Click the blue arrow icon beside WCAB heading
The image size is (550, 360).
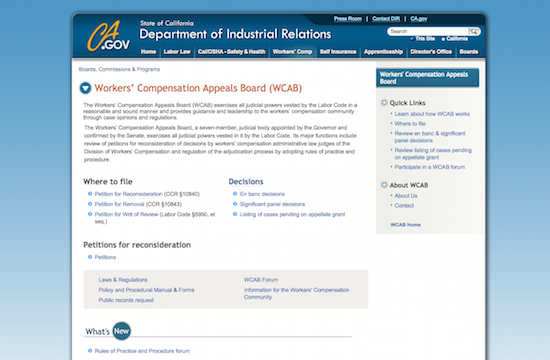(x=85, y=88)
